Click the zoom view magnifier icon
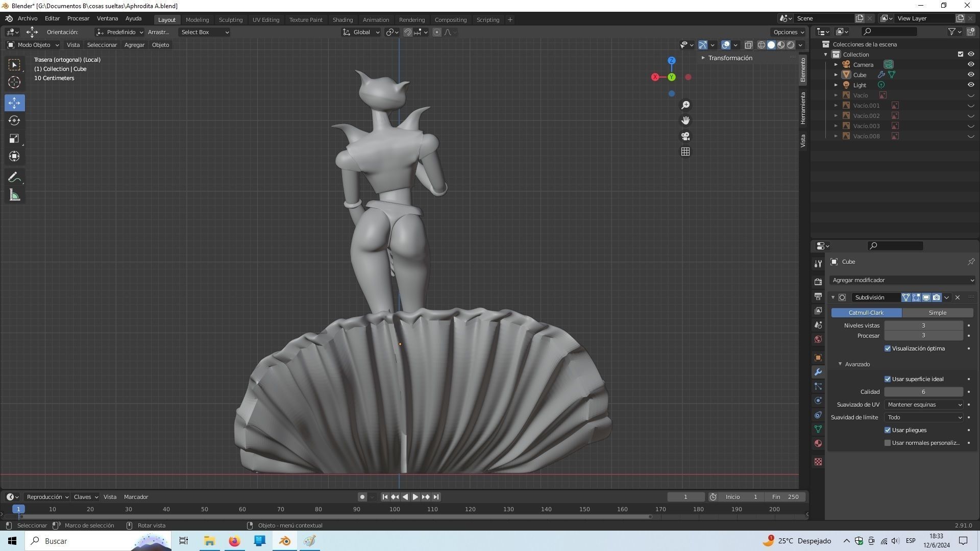Image resolution: width=980 pixels, height=551 pixels. point(685,105)
